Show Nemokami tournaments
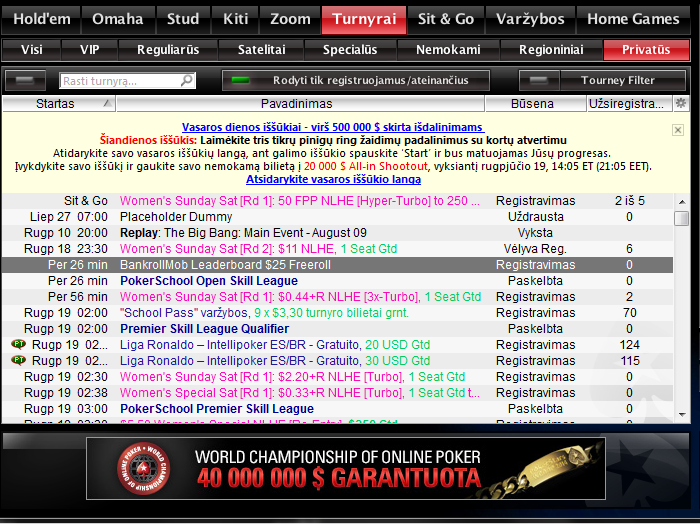 (x=448, y=50)
